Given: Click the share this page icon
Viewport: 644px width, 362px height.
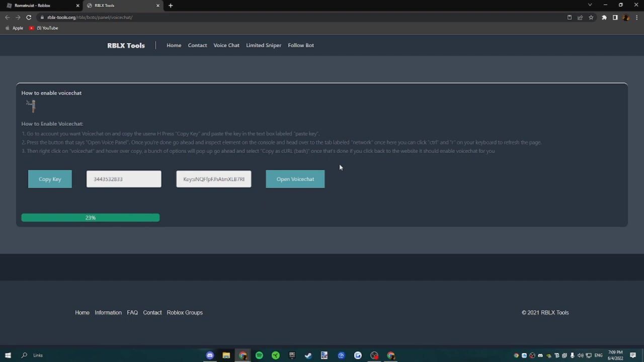Looking at the screenshot, I should 580,17.
